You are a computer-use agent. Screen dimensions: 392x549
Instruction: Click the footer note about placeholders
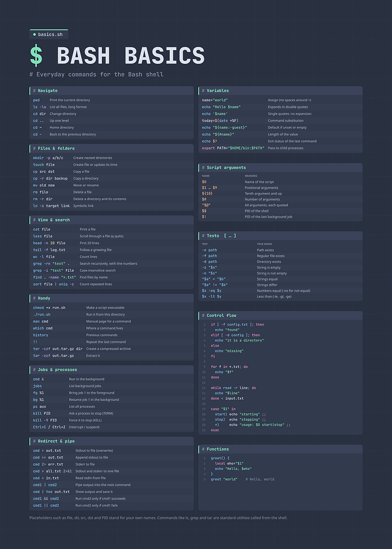pos(158,518)
